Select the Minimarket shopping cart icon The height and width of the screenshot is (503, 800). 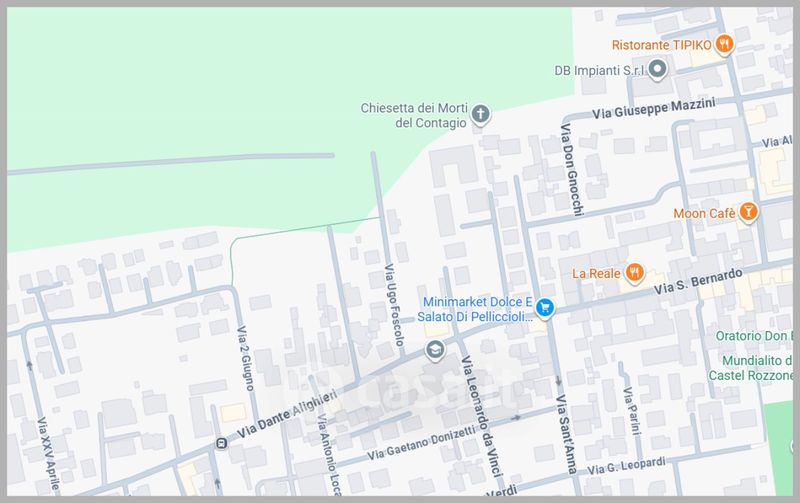click(x=544, y=307)
